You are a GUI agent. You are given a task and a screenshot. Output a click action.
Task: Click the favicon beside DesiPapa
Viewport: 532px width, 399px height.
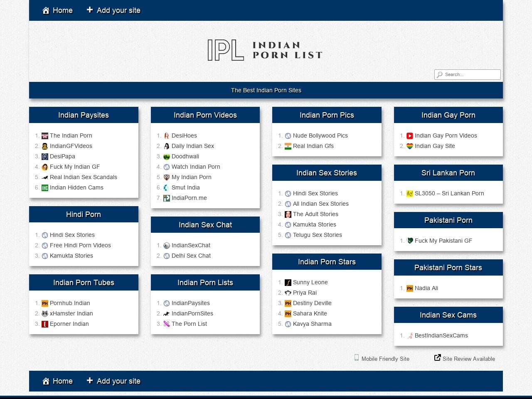[x=45, y=157]
